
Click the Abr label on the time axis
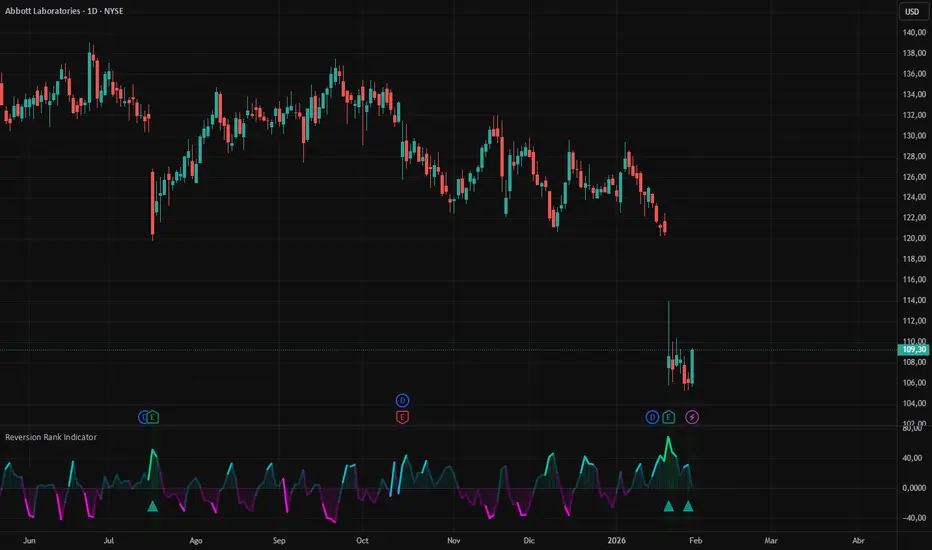(x=858, y=540)
